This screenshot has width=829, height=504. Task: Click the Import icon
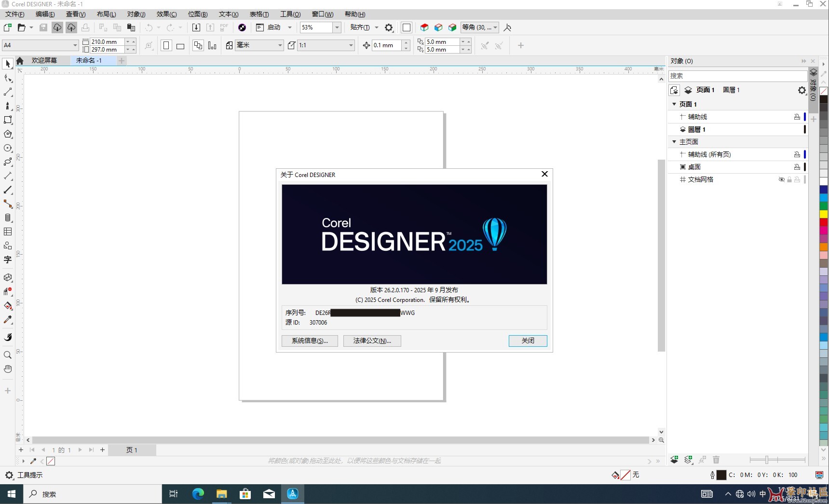(x=196, y=27)
